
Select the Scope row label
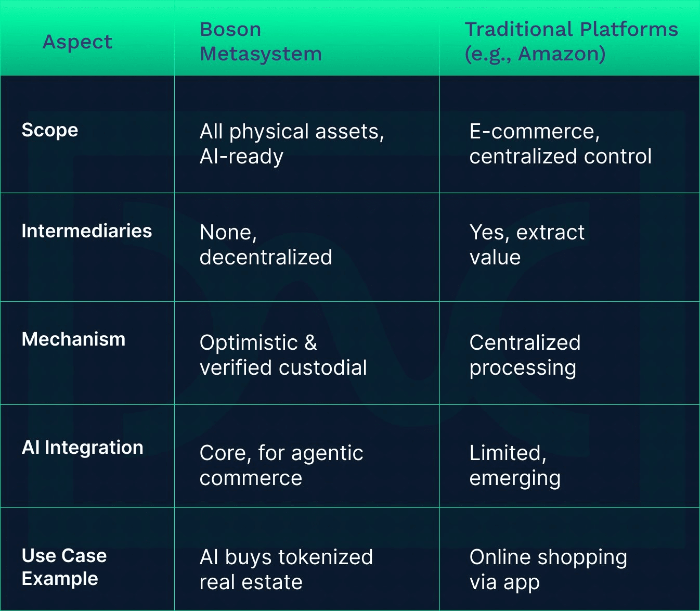[x=50, y=130]
